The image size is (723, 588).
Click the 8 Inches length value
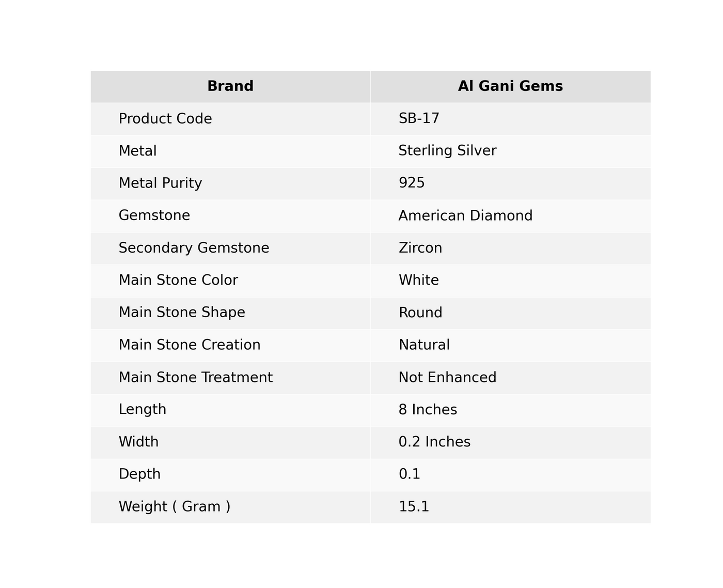[428, 410]
